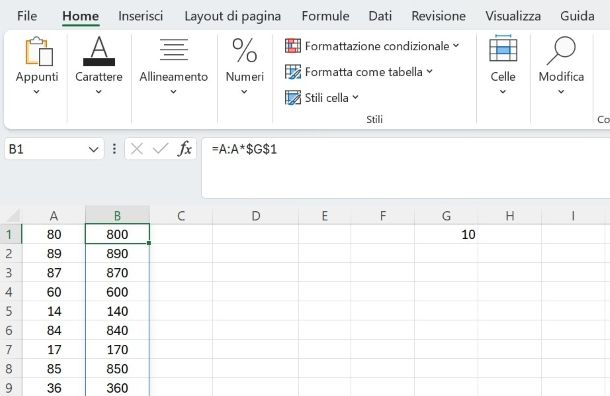Click the Select All corner triangle

click(13, 216)
